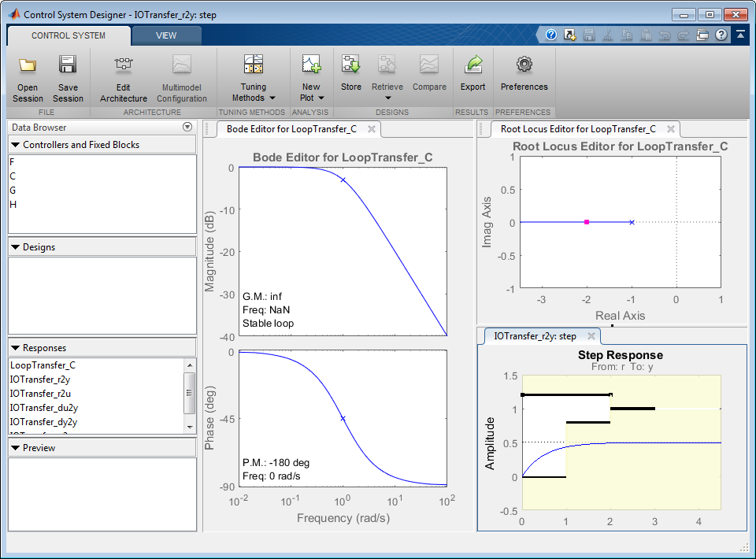
Task: Click the Store design icon
Action: tap(351, 65)
